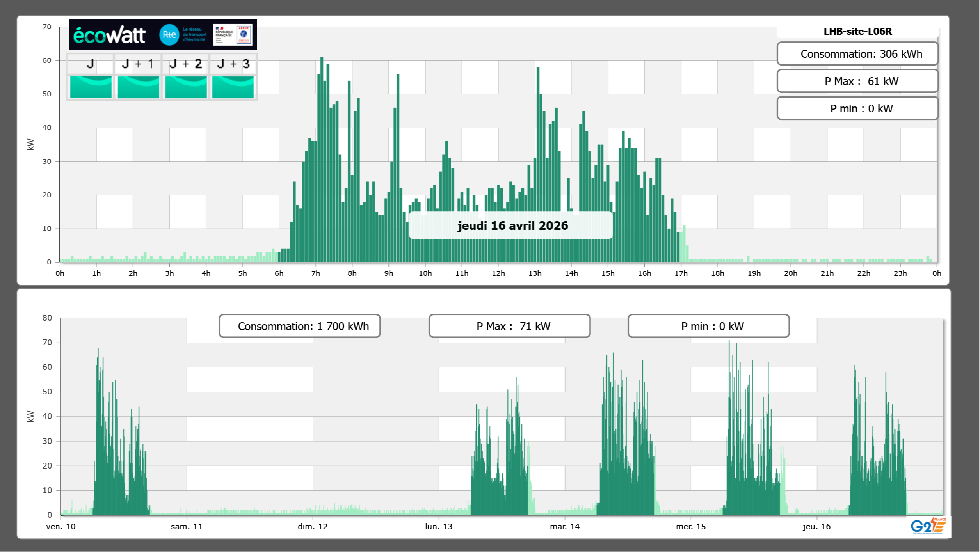Click the green signal tile under J + 2

point(186,87)
